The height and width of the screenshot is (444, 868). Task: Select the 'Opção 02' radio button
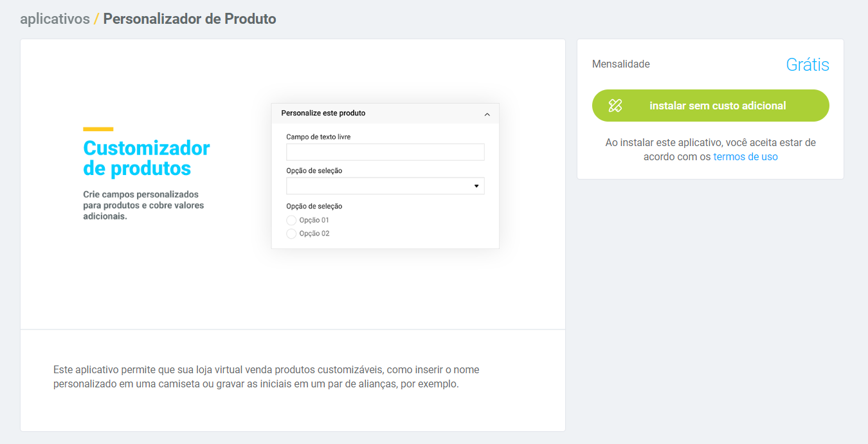pyautogui.click(x=291, y=234)
